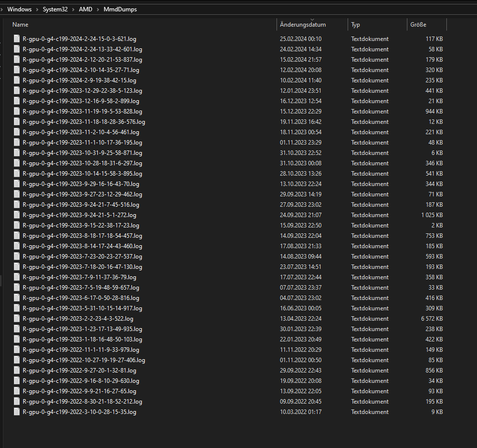Viewport: 477px width, 448px height.
Task: Select file name R-gpu-0-g4-c199-2022-8-30-21-18-52-212.log
Action: click(82, 402)
